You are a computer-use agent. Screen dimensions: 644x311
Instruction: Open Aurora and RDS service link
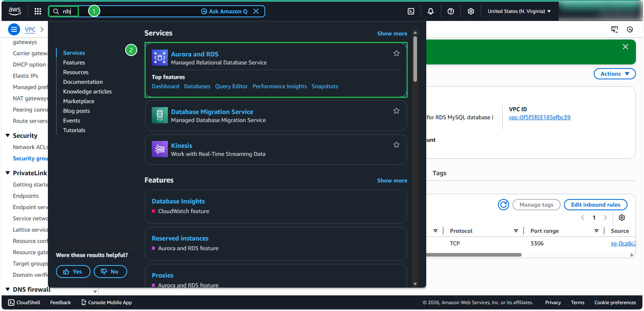195,54
